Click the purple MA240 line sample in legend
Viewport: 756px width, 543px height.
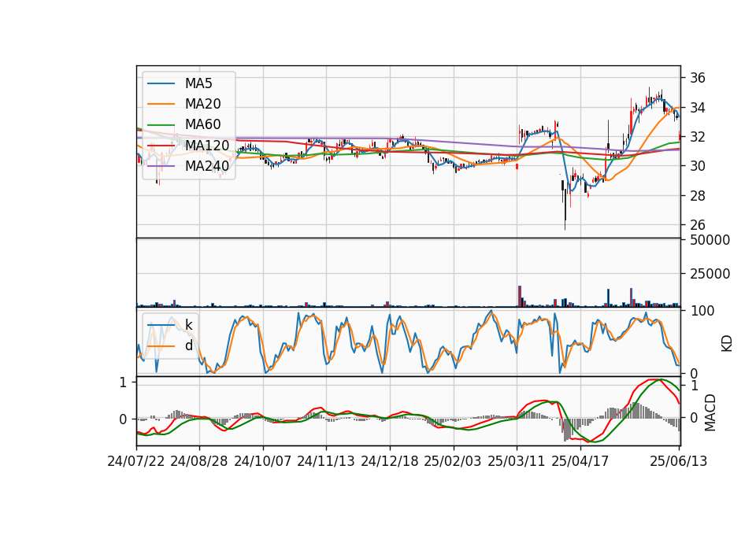tap(161, 166)
